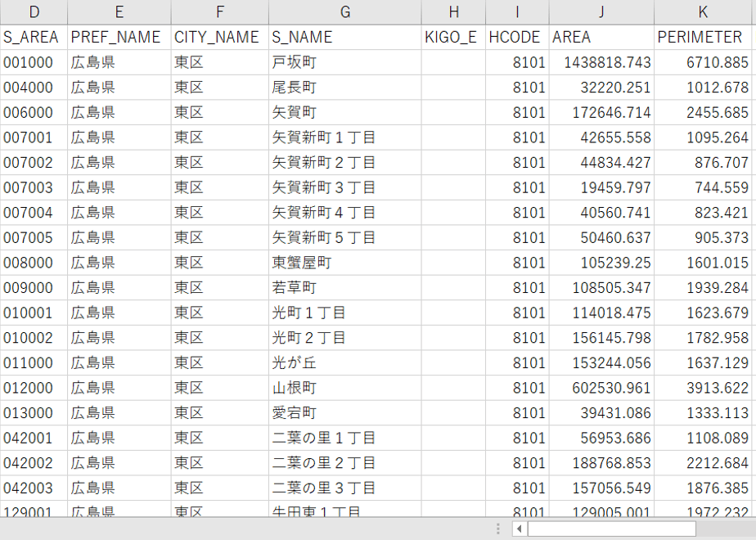Click PERIMETER value 1876.385
Screen dimensions: 756x540
(x=703, y=488)
